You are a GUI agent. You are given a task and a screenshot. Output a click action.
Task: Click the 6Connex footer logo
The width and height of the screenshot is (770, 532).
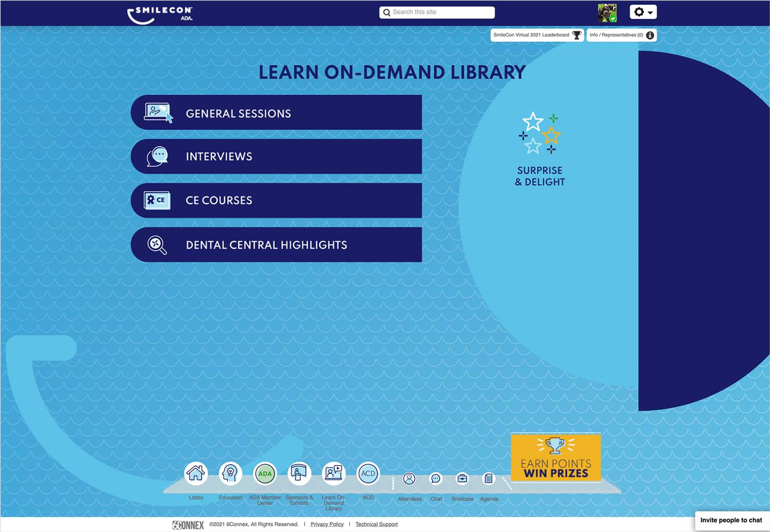[188, 525]
